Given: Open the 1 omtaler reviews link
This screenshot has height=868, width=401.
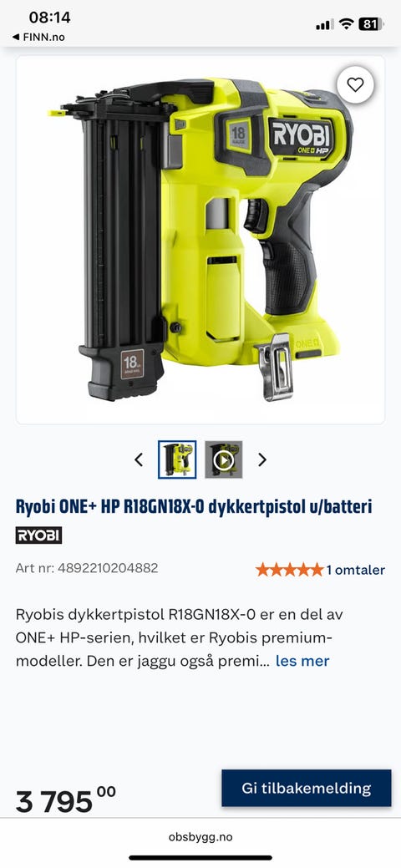Looking at the screenshot, I should [355, 570].
